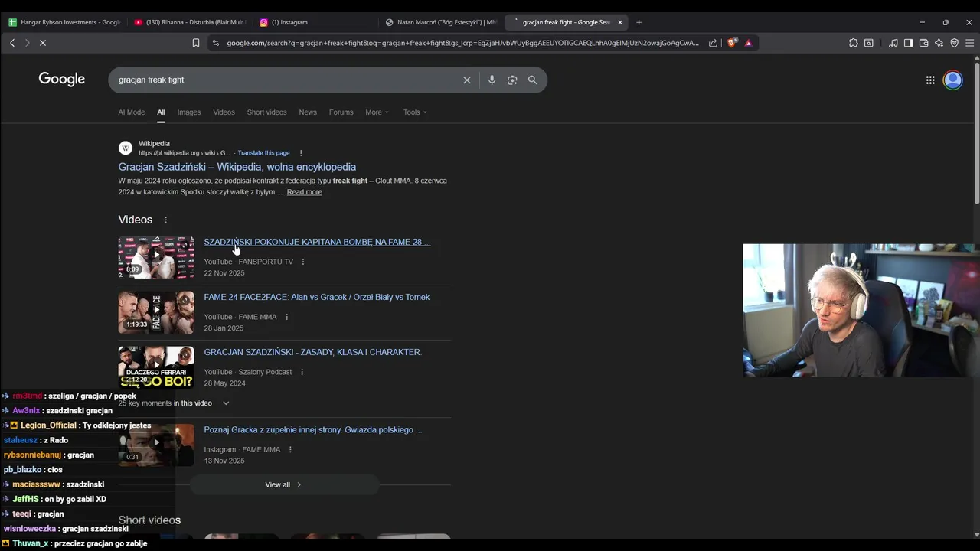Open FAME 24 FACE2FACE video link
Viewport: 980px width, 551px height.
317,297
